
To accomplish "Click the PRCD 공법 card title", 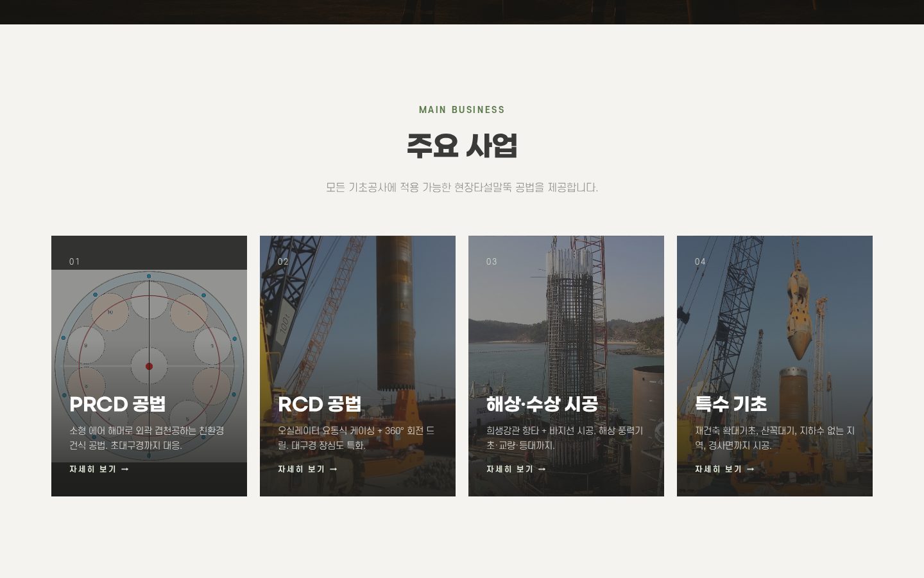I will pos(117,404).
